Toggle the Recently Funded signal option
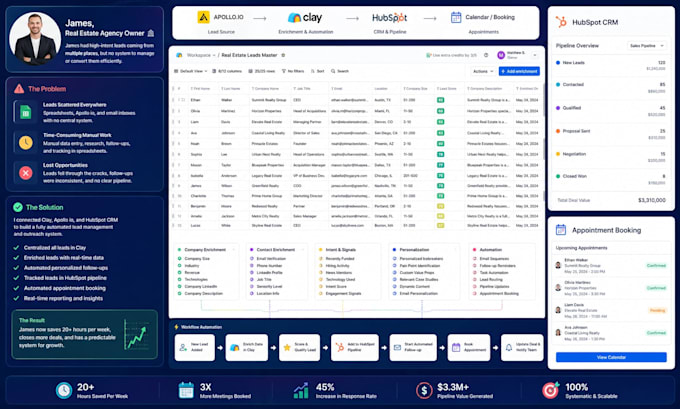 click(320, 258)
